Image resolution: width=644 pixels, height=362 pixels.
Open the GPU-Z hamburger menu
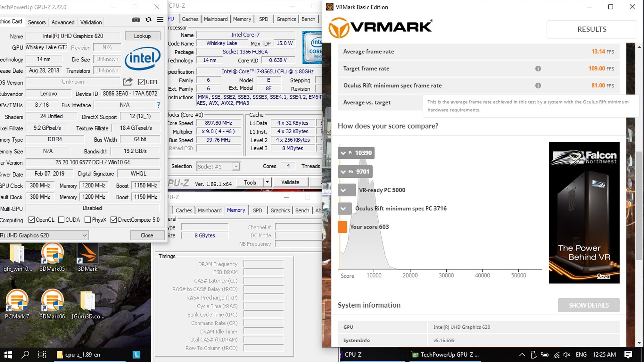[x=160, y=19]
